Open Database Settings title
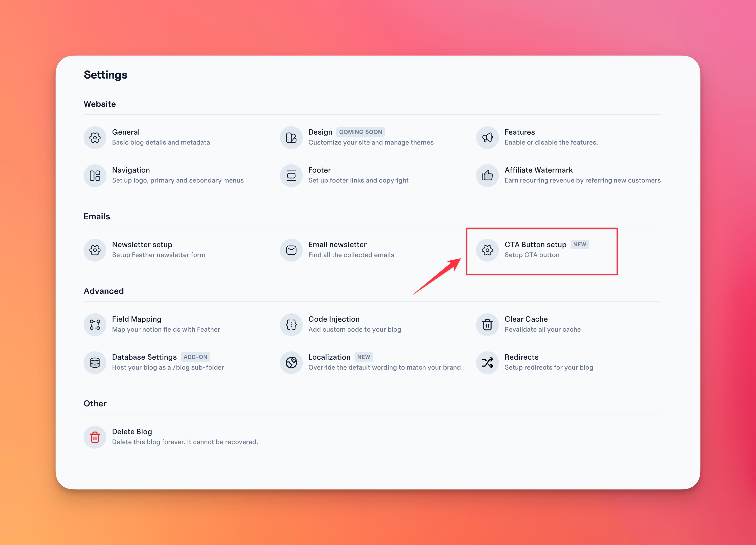Screen dimensions: 756x545 (x=144, y=357)
